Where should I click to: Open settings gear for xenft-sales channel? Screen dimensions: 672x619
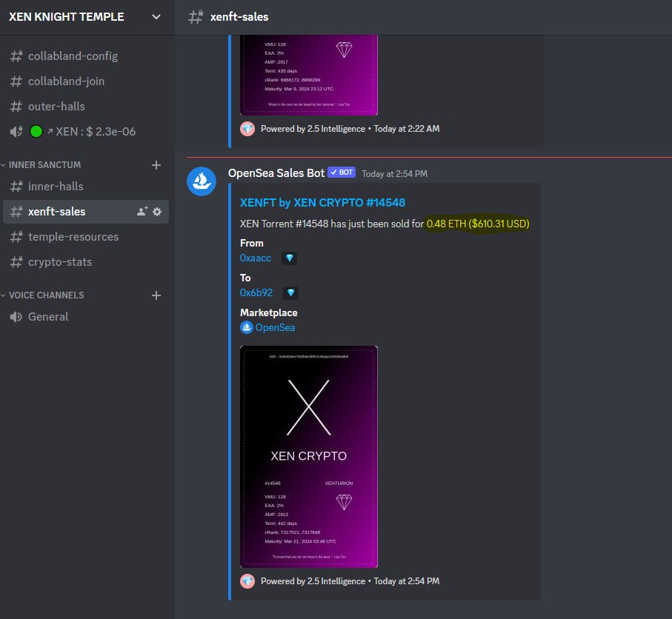[x=157, y=211]
